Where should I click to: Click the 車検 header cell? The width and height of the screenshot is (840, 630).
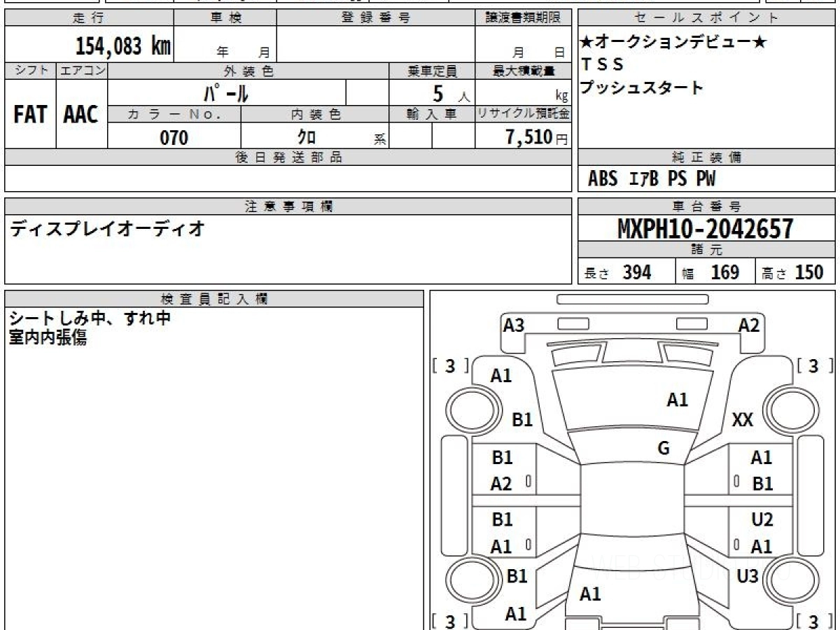225,18
